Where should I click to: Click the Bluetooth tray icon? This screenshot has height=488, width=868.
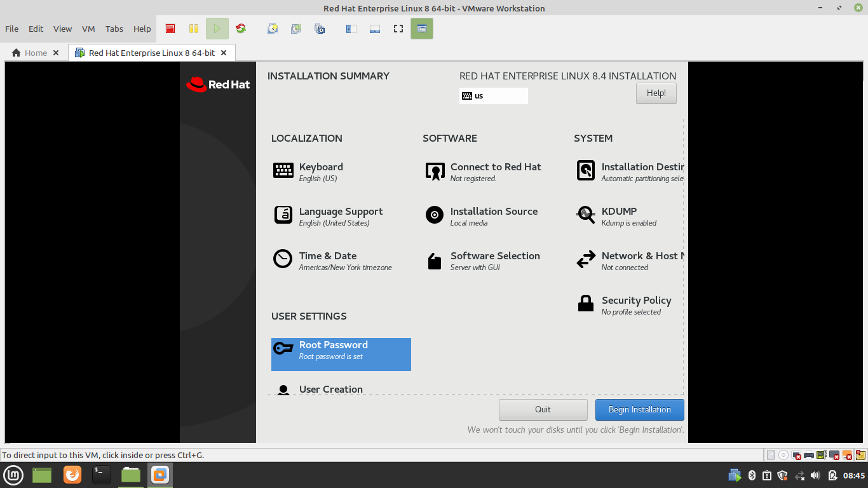click(751, 475)
